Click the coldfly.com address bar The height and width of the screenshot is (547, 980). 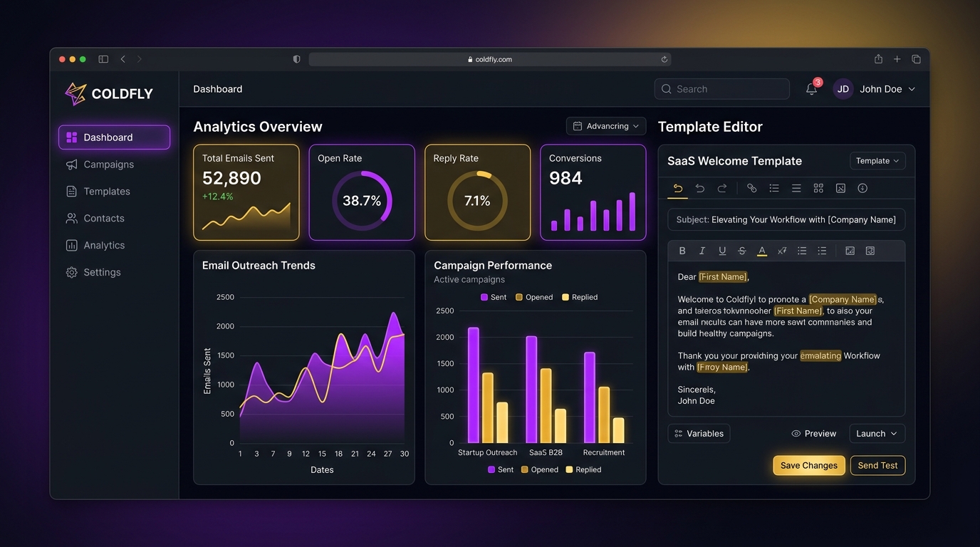[490, 59]
